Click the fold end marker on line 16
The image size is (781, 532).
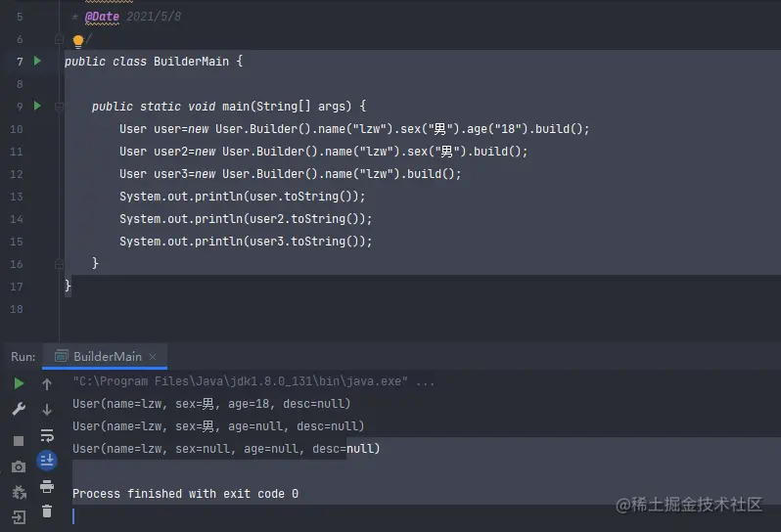click(59, 264)
